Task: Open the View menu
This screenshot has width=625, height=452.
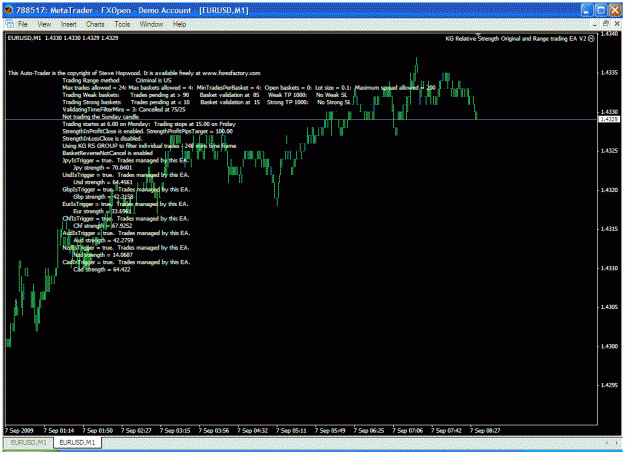Action: click(44, 24)
